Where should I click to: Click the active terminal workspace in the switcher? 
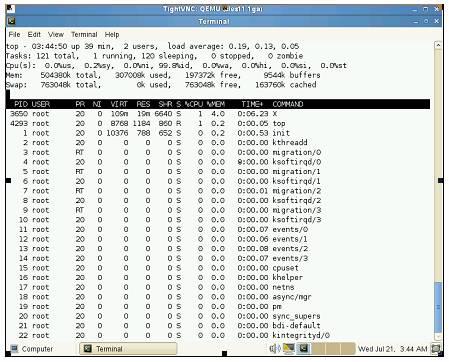click(303, 349)
